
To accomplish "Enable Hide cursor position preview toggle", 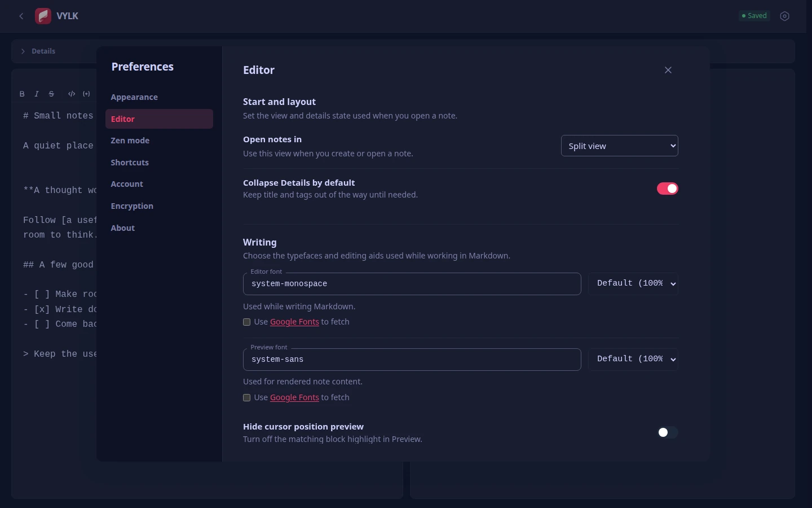I will click(668, 432).
